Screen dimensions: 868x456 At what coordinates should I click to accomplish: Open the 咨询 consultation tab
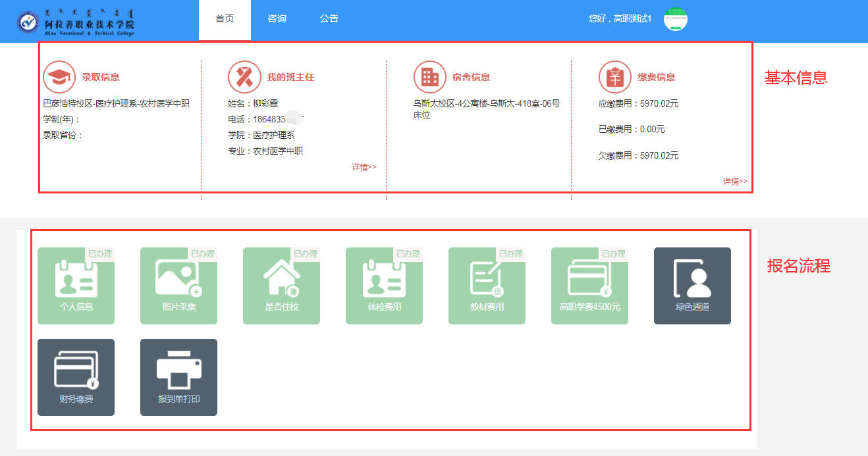pos(277,19)
